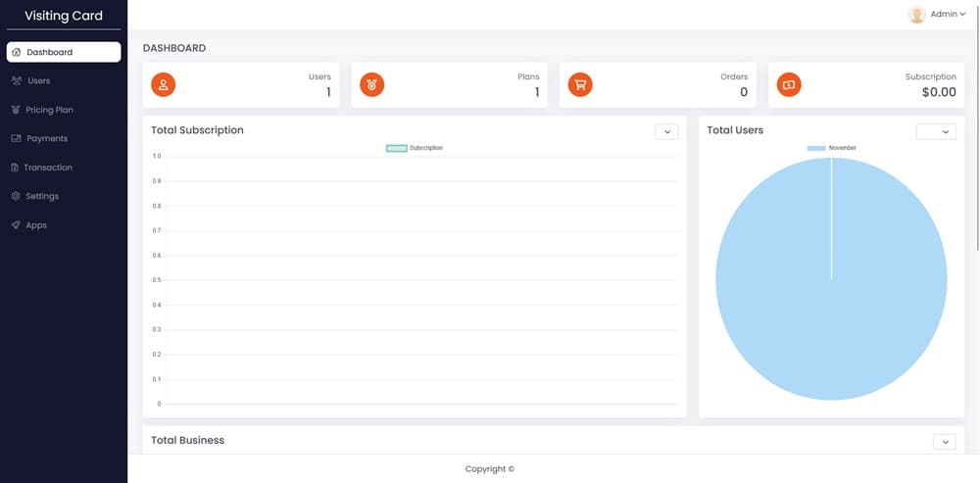Click the orange Subscription money icon

coord(789,85)
